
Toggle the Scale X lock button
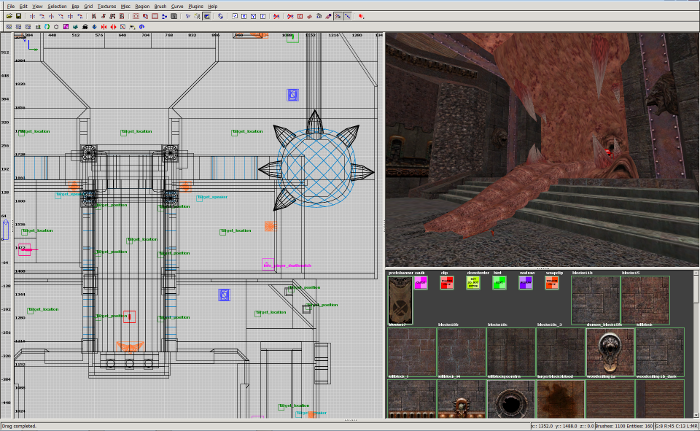coord(235,16)
